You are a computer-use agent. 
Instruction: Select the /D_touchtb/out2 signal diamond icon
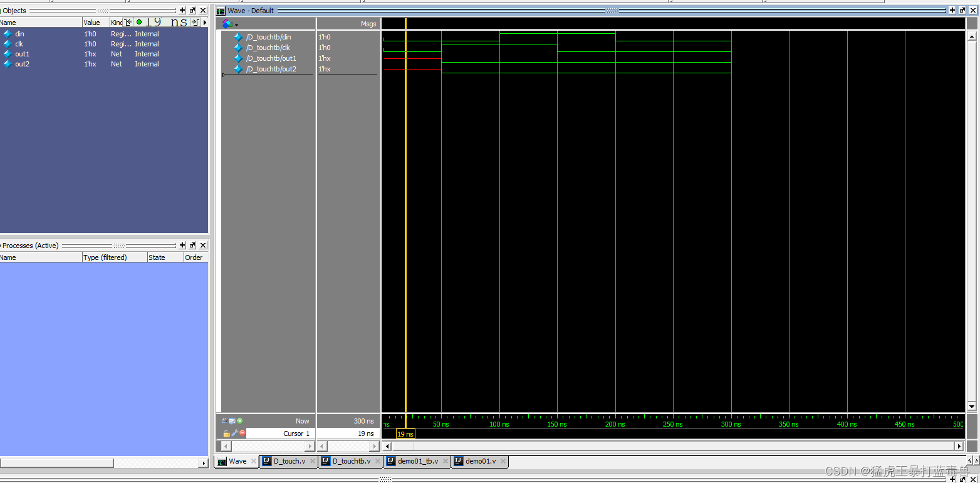point(238,69)
